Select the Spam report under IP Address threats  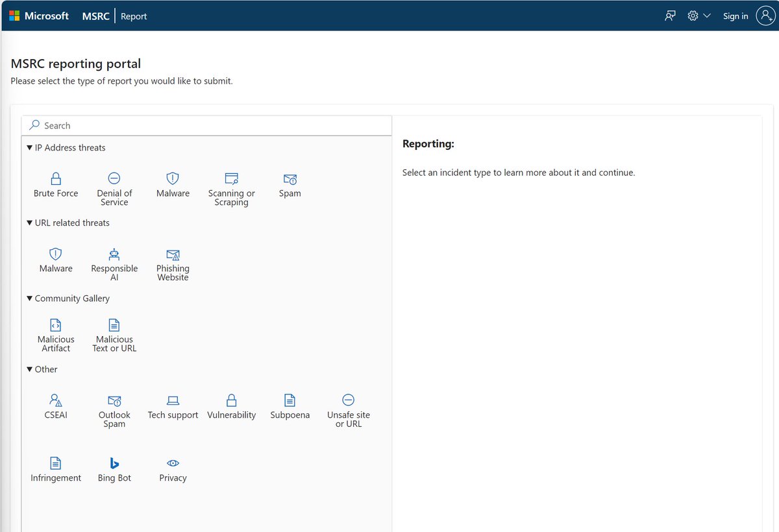[x=290, y=185]
